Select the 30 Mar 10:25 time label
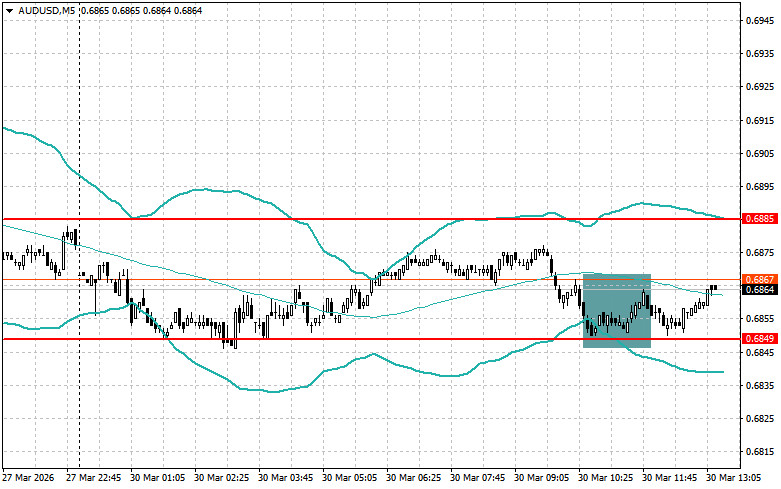This screenshot has height=489, width=781. click(x=605, y=478)
